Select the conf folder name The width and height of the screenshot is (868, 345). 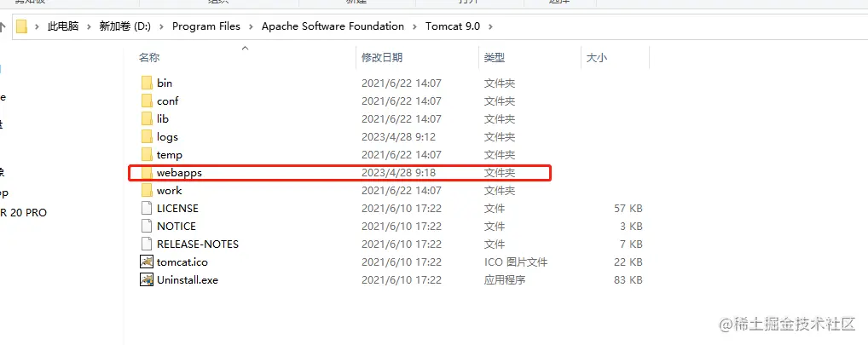pyautogui.click(x=168, y=101)
